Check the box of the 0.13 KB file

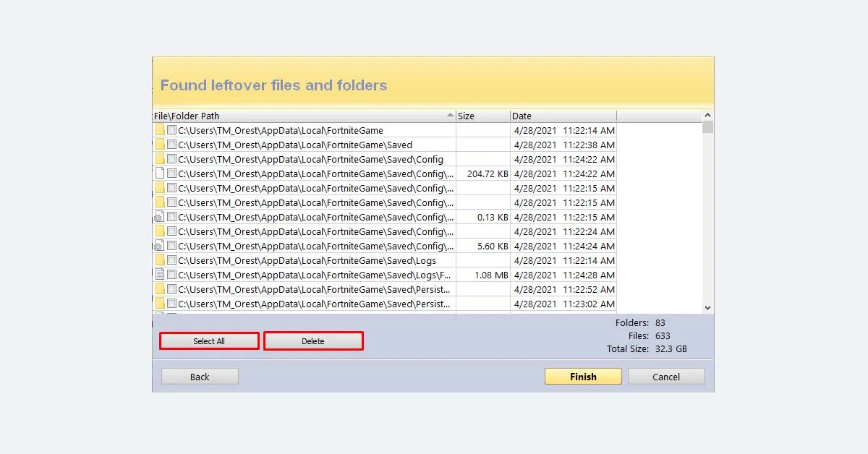click(x=171, y=217)
